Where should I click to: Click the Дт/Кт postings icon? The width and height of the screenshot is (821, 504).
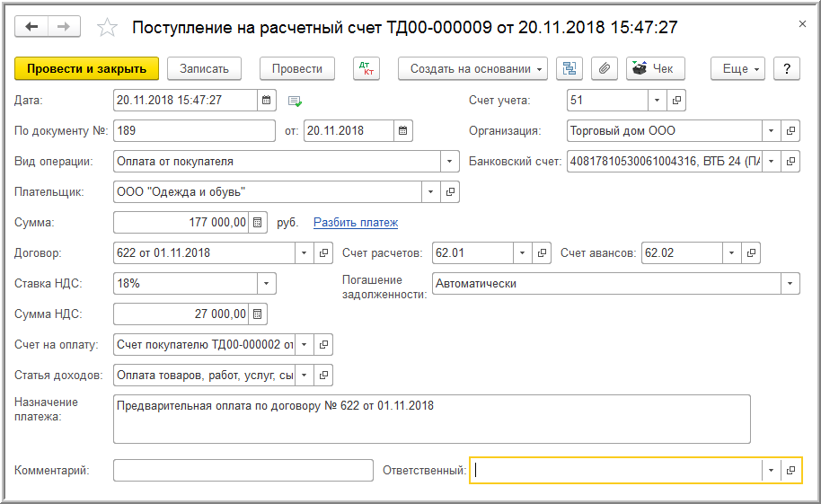(x=366, y=69)
